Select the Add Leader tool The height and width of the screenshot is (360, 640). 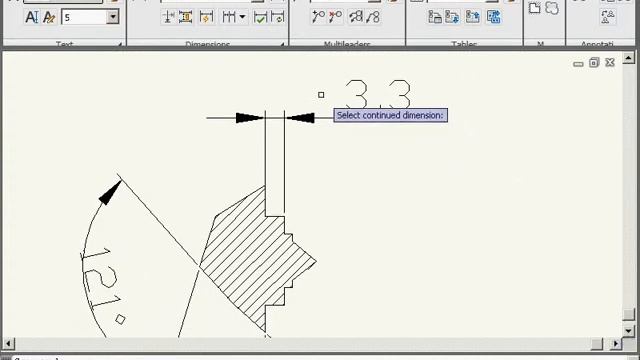click(318, 17)
